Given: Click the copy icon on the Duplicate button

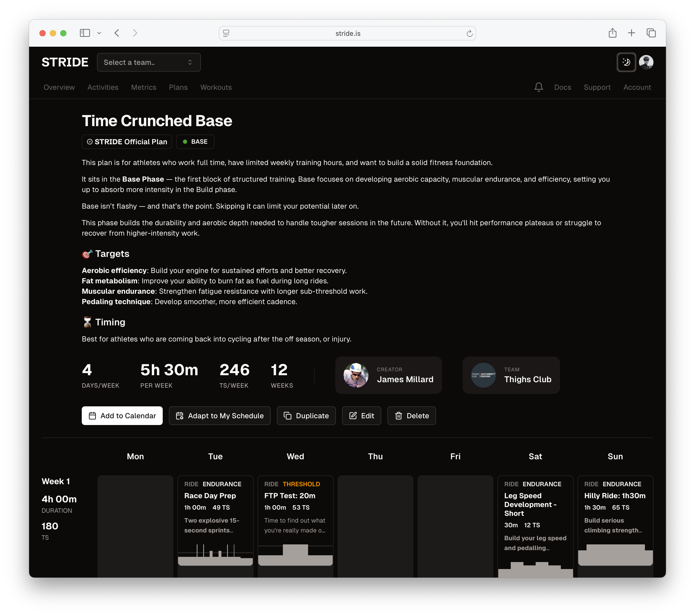Looking at the screenshot, I should pos(288,415).
